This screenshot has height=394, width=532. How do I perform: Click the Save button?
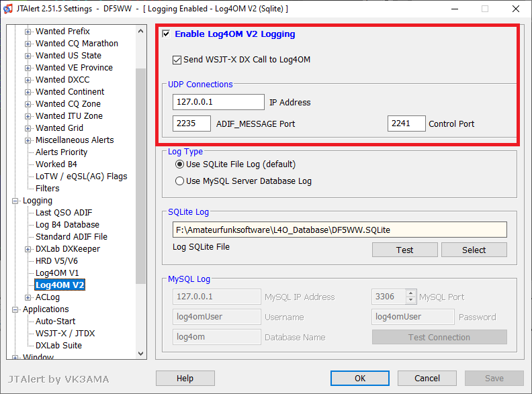coord(494,378)
